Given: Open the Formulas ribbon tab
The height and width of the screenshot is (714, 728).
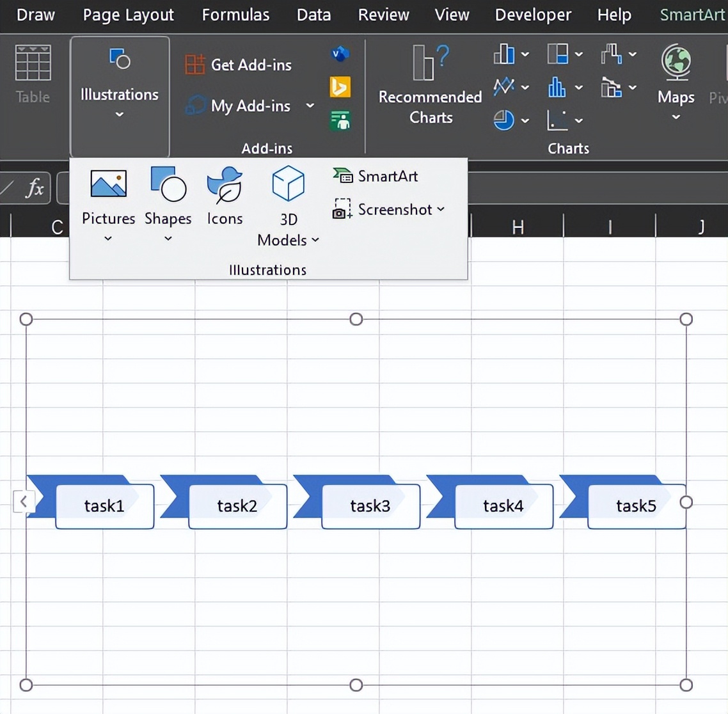Looking at the screenshot, I should [x=235, y=15].
